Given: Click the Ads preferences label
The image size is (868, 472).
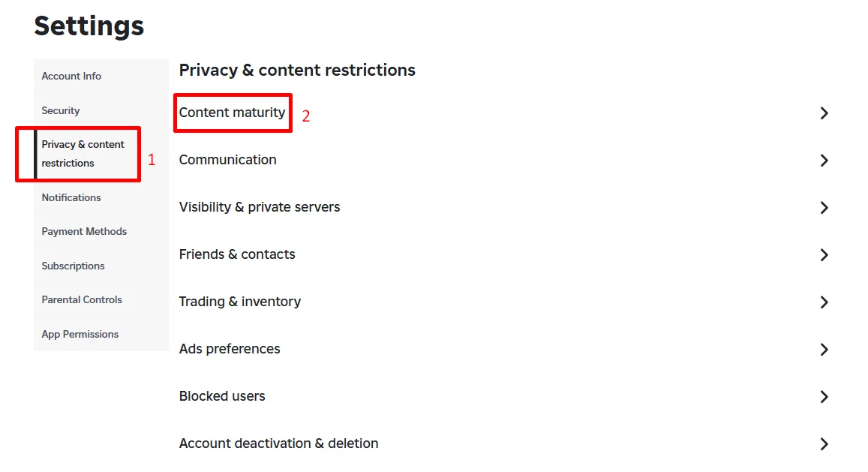Looking at the screenshot, I should pos(230,349).
